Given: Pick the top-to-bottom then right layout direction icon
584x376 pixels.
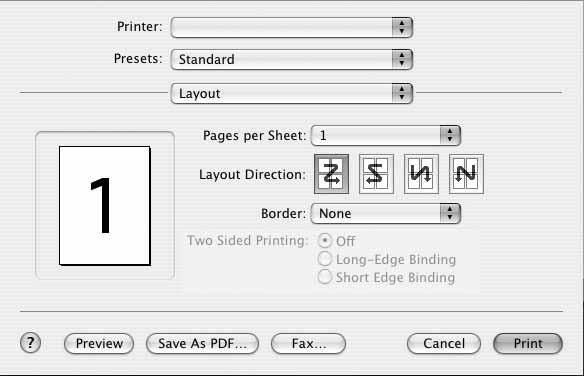Looking at the screenshot, I should (x=421, y=174).
